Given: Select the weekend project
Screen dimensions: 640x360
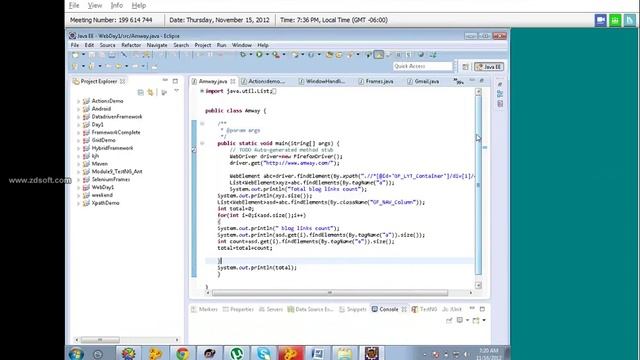Looking at the screenshot, I should (102, 195).
